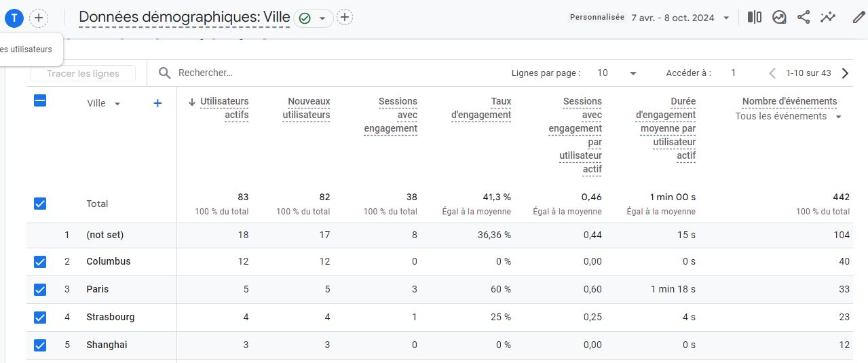Click the Tracer les lignes button
Viewport: 868px width, 363px height.
[83, 73]
